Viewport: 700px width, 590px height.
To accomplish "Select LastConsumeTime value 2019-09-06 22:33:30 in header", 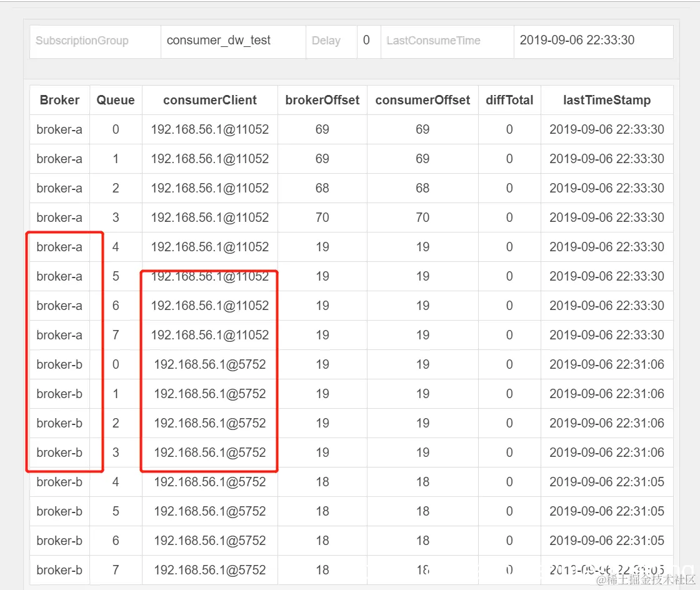I will point(577,40).
